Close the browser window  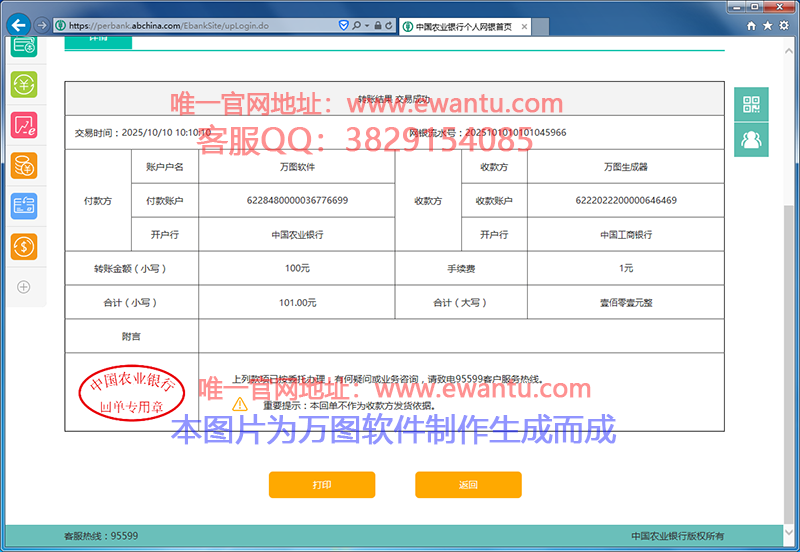point(780,7)
